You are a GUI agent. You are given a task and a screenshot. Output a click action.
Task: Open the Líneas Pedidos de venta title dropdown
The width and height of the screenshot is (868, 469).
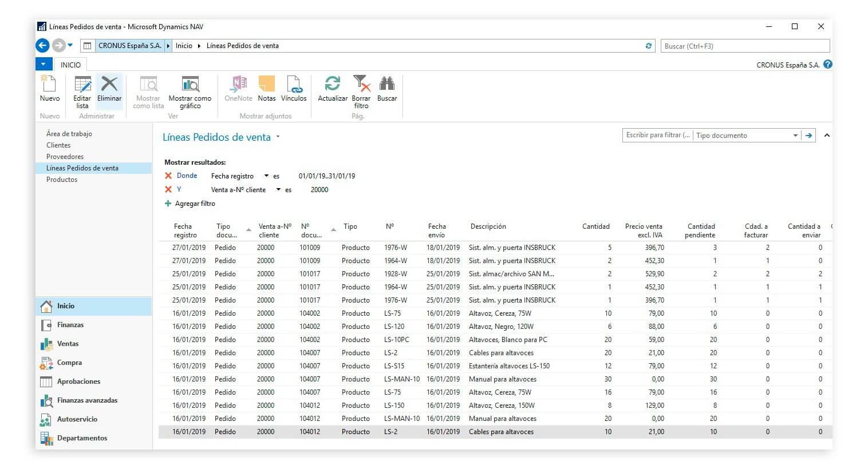click(278, 137)
